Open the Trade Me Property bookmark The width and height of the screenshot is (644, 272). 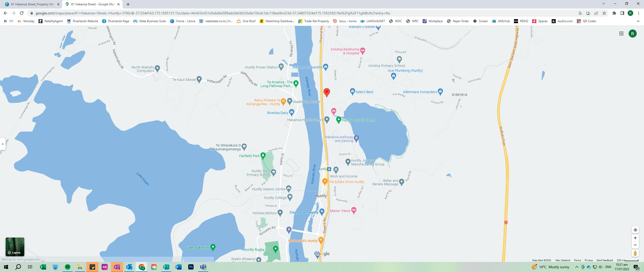(x=314, y=21)
